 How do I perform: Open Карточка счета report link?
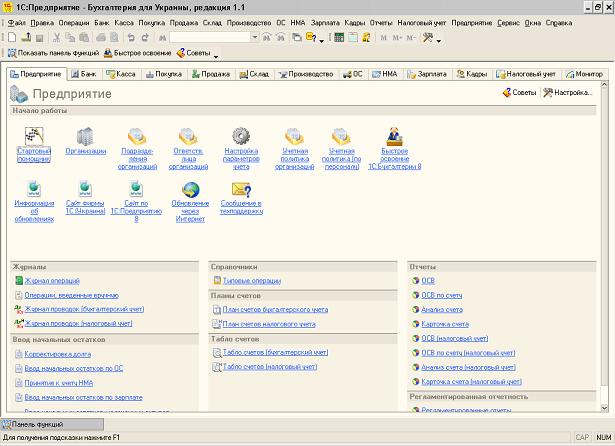[x=445, y=324]
